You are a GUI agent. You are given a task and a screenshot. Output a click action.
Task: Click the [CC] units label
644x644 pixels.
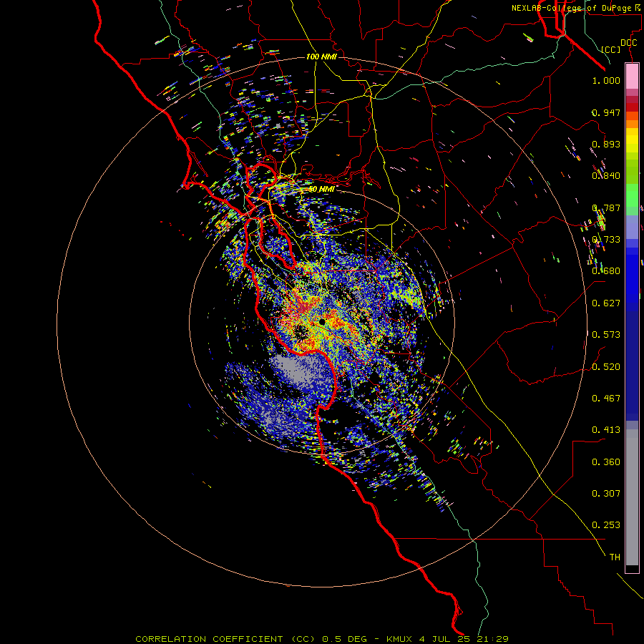611,49
